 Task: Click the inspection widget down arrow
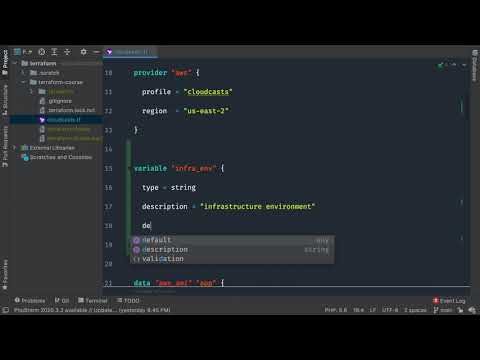point(464,65)
